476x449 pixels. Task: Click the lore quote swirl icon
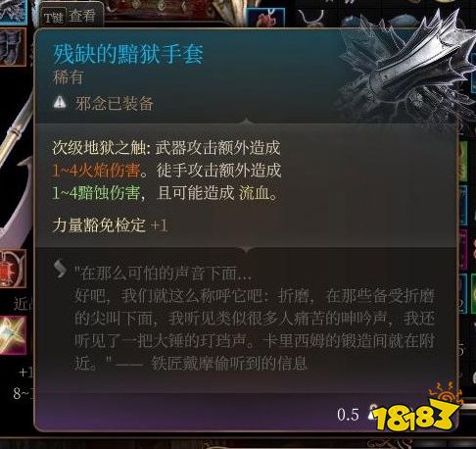(60, 269)
